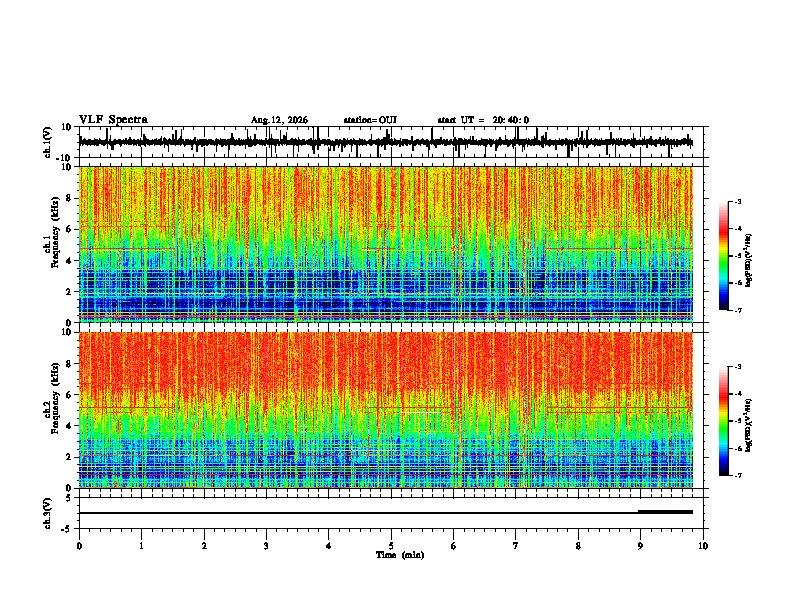Screen dimensions: 792x612
Task: Click the 'station=OUI' header label
Action: [x=370, y=120]
